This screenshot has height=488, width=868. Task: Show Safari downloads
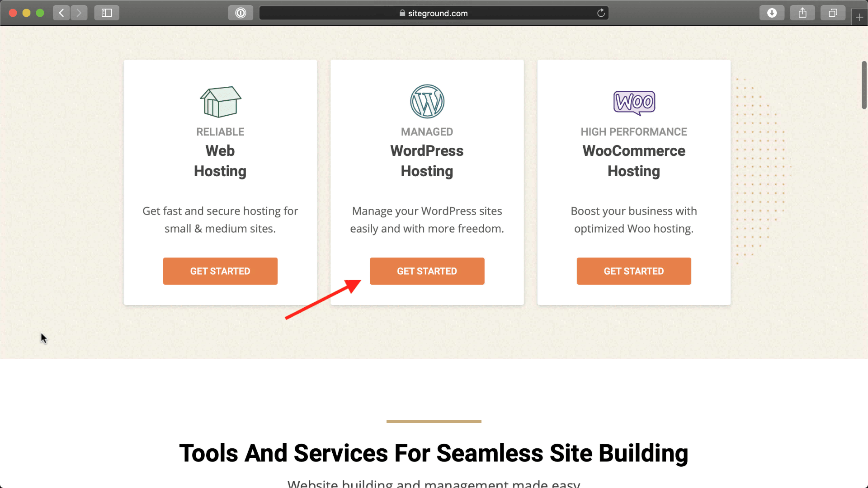point(772,13)
